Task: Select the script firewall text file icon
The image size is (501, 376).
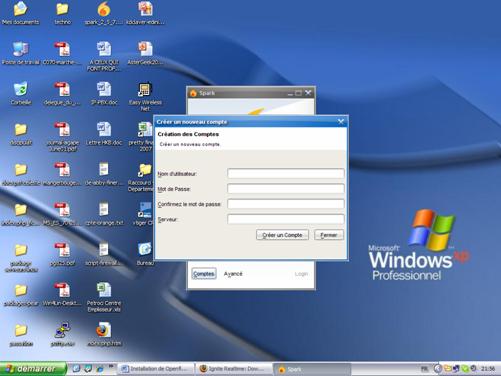Action: tap(104, 254)
